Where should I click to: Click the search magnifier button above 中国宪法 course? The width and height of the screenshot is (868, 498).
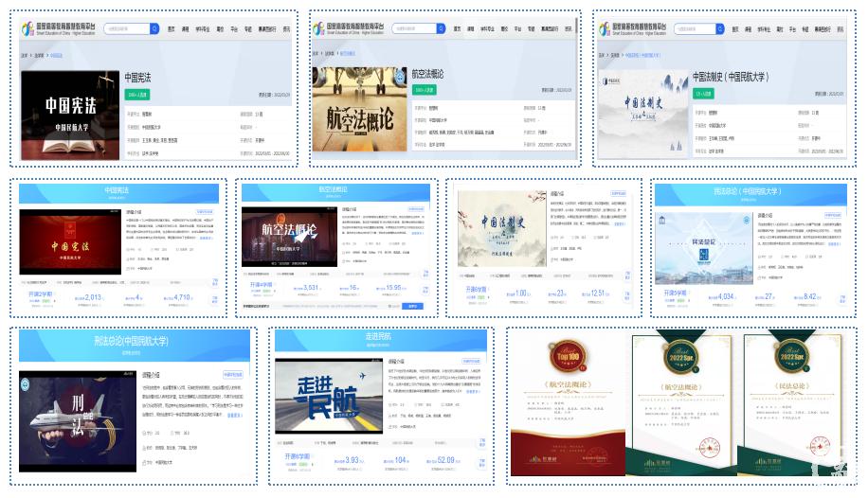tap(154, 29)
